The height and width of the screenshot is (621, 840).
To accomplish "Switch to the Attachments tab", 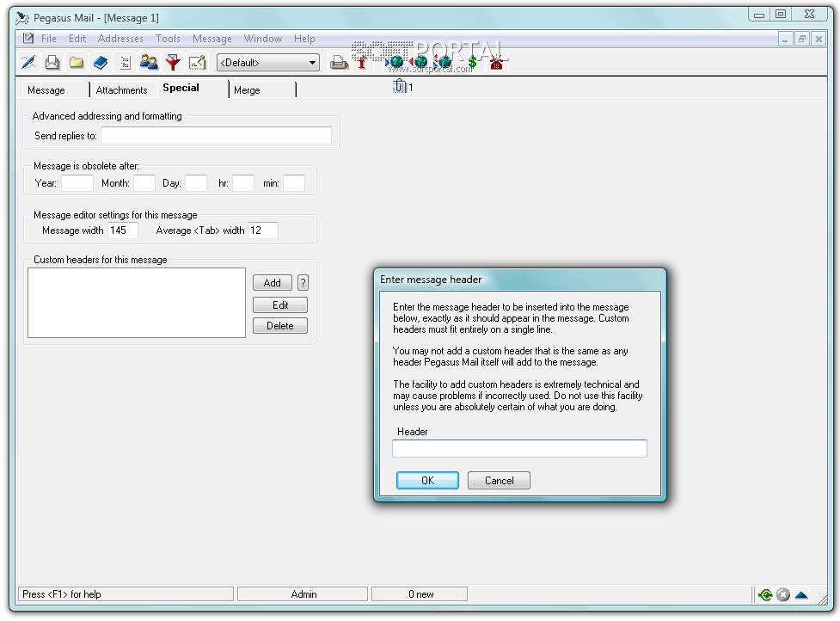I will point(121,90).
